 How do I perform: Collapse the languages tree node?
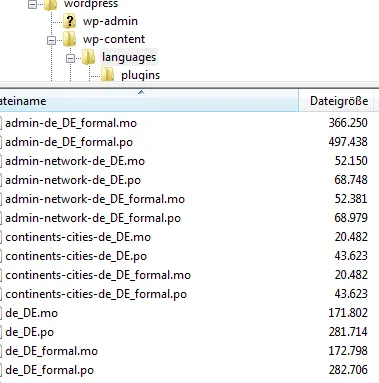pos(70,58)
